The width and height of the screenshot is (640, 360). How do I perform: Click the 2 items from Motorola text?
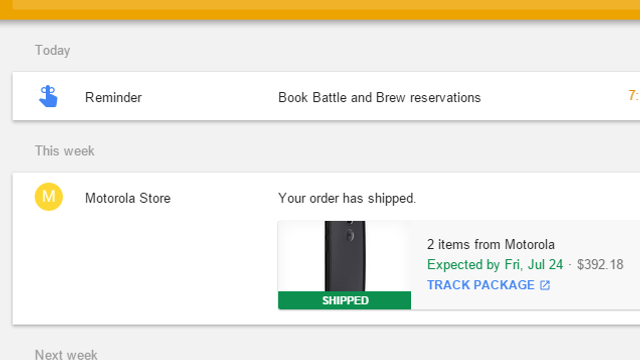click(491, 244)
